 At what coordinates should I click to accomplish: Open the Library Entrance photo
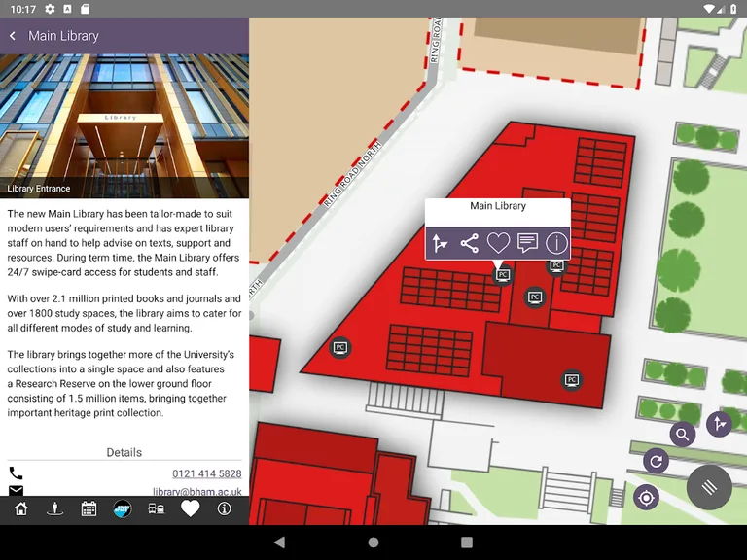[x=124, y=125]
